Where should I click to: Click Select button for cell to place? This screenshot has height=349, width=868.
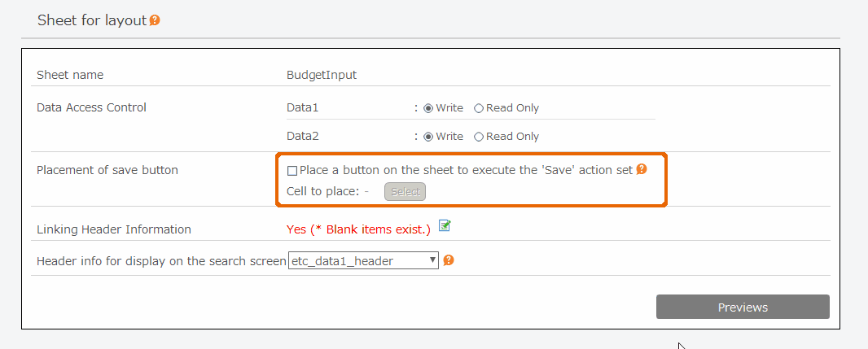406,192
